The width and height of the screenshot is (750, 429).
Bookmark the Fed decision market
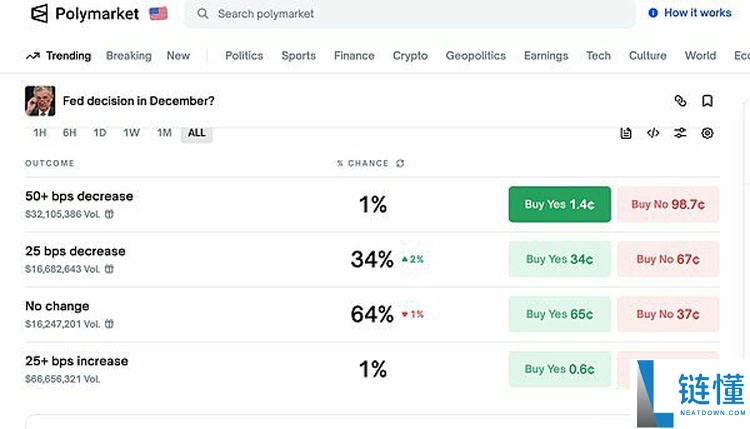pyautogui.click(x=707, y=101)
